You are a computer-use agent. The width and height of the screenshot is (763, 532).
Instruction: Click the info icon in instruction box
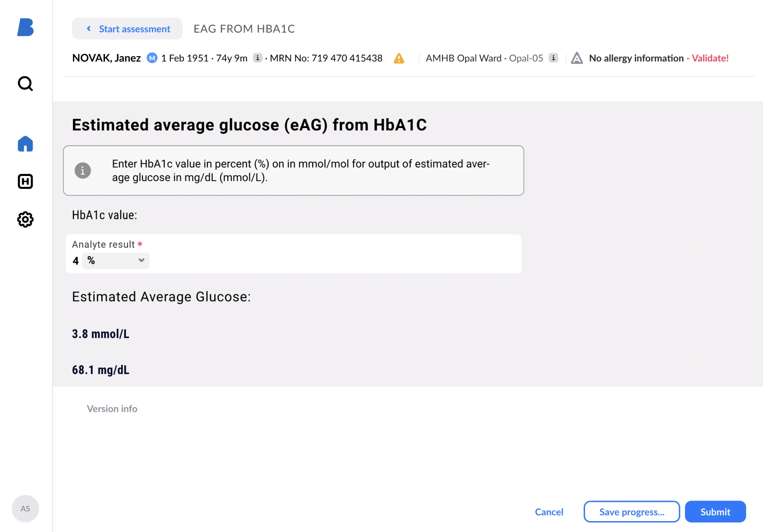tap(83, 170)
